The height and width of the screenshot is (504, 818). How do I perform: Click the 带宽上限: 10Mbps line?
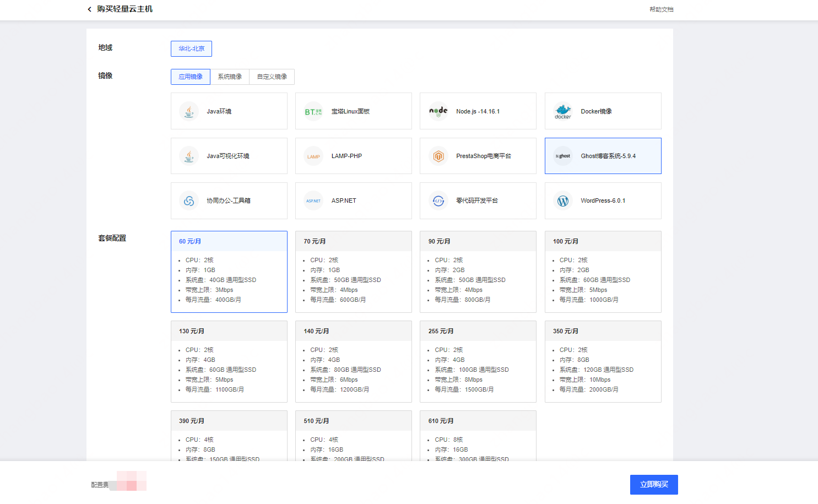tap(585, 380)
